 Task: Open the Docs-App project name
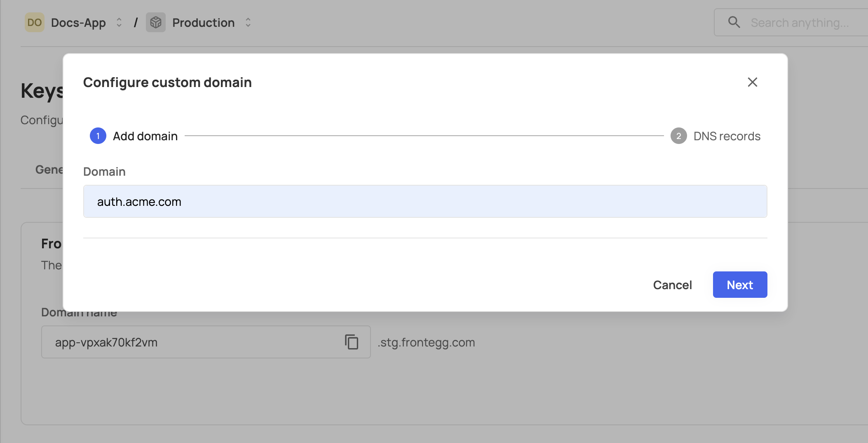click(x=78, y=23)
